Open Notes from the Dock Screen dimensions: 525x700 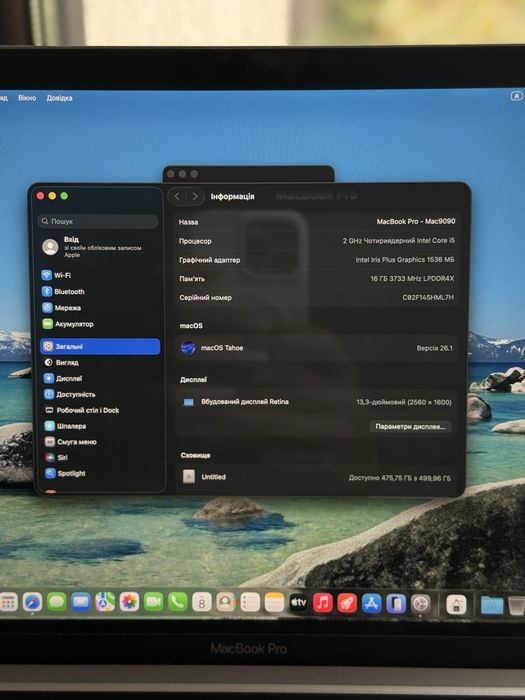pos(274,603)
